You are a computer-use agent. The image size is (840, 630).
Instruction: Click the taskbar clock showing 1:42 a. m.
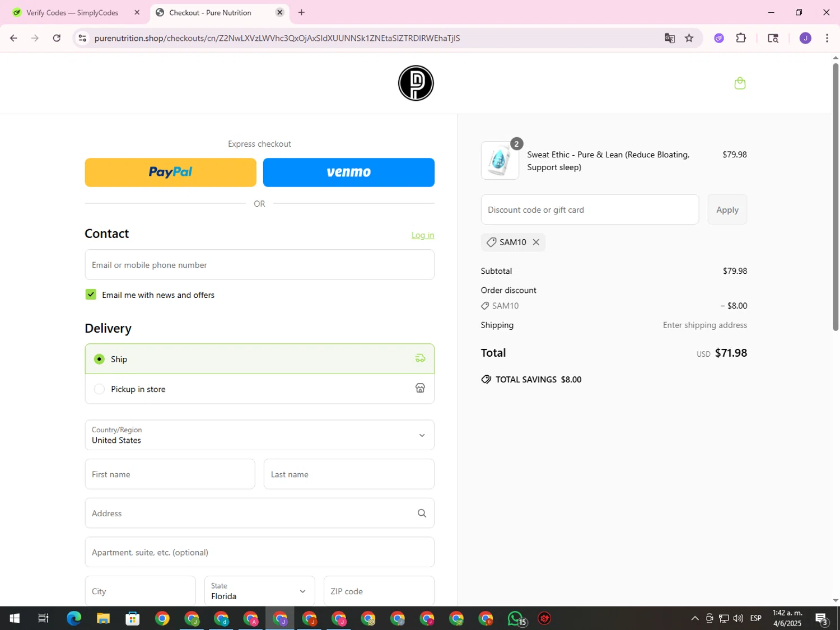787,618
